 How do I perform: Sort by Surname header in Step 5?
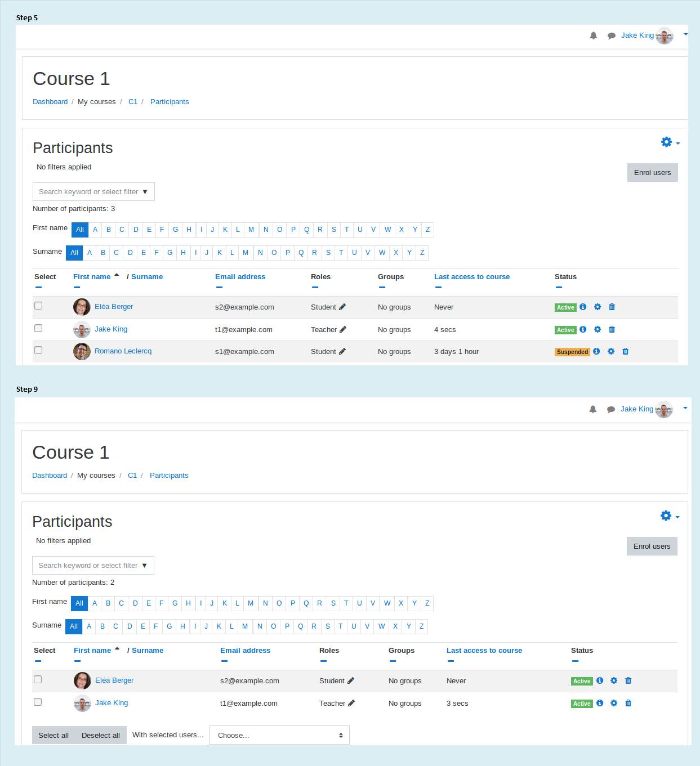pos(147,277)
